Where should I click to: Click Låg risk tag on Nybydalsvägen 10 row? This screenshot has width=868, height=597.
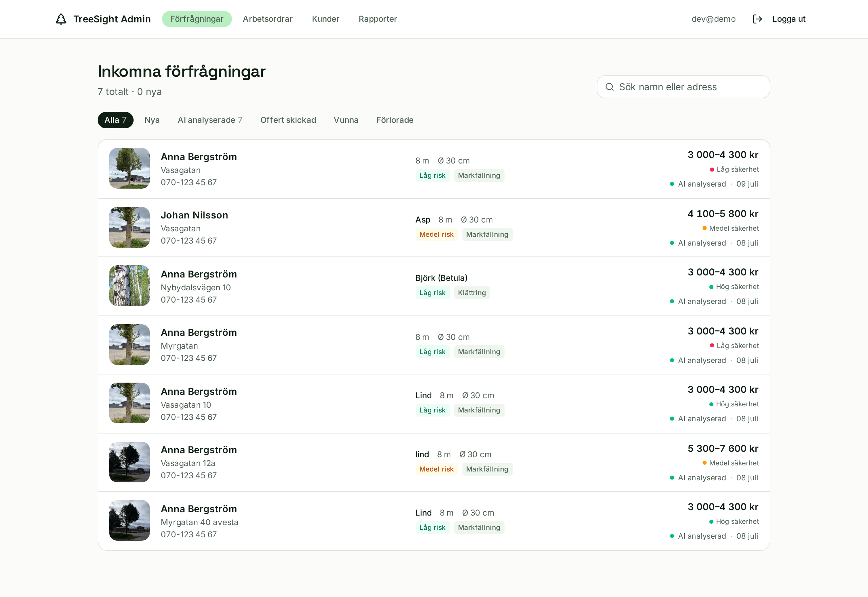coord(432,293)
